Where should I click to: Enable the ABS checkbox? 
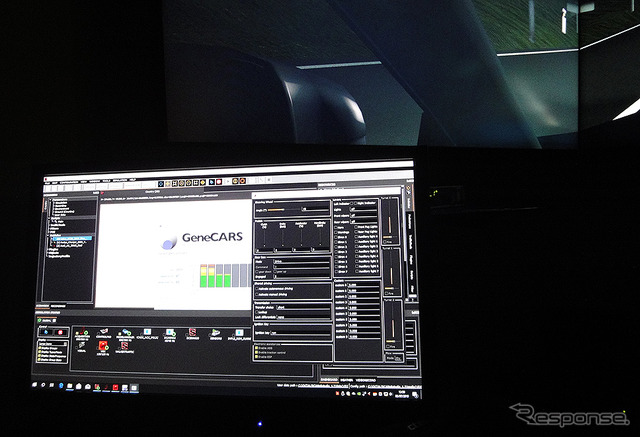tap(256, 348)
